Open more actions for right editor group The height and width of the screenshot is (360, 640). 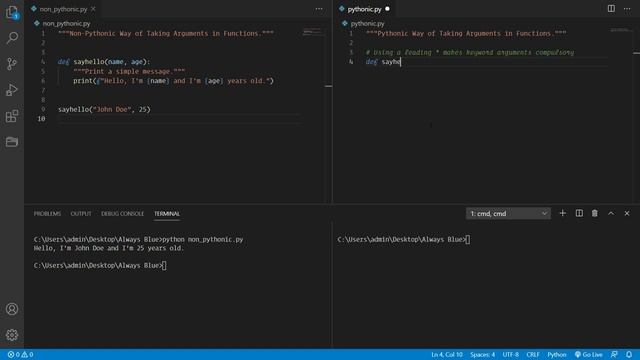(x=627, y=9)
